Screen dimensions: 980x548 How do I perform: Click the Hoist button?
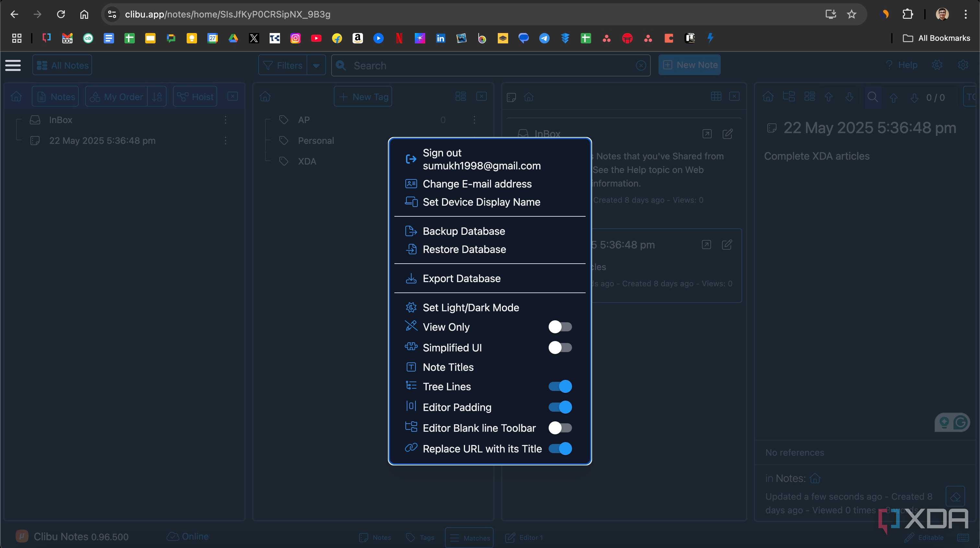[195, 97]
